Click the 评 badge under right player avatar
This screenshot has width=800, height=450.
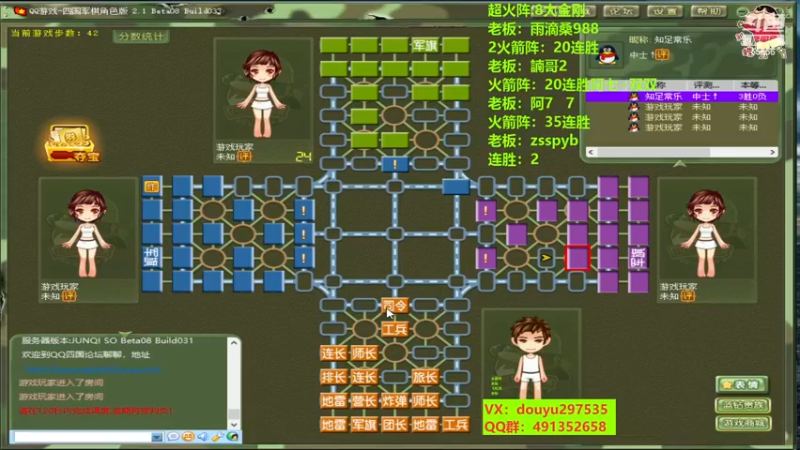coord(688,296)
